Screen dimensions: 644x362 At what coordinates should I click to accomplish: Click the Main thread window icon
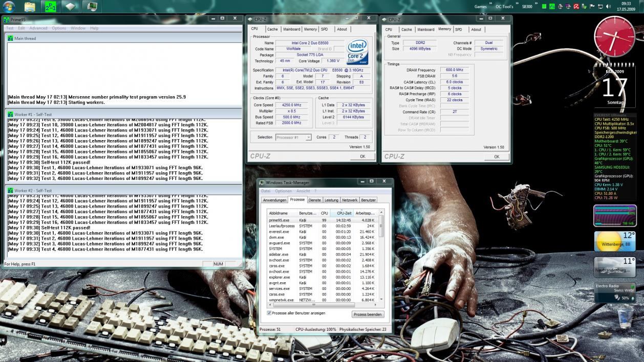(x=11, y=38)
